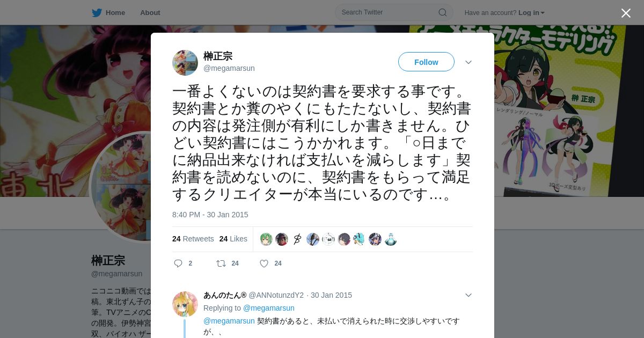Go to the Home tab
This screenshot has width=644, height=338.
coord(115,12)
